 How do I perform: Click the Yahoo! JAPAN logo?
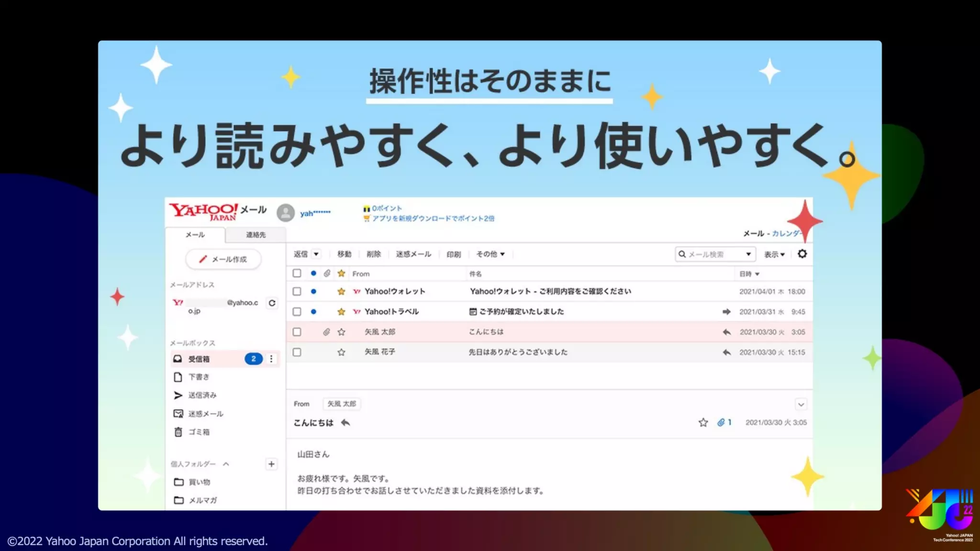pos(203,211)
